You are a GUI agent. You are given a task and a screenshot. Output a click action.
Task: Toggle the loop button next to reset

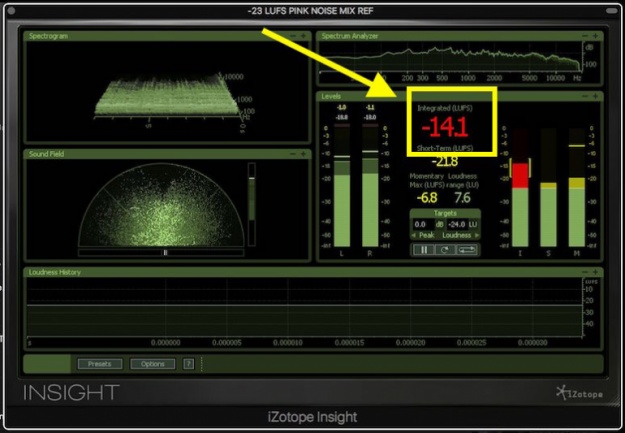click(467, 250)
